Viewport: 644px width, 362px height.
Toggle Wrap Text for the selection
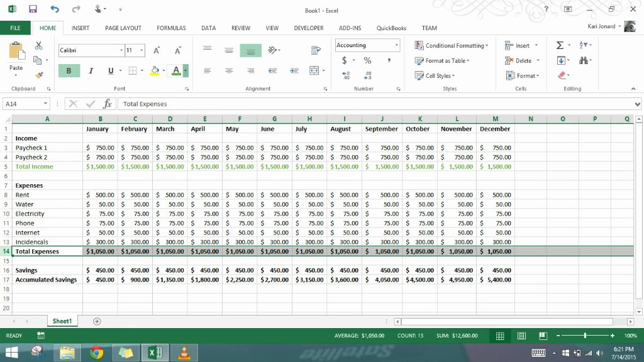315,50
